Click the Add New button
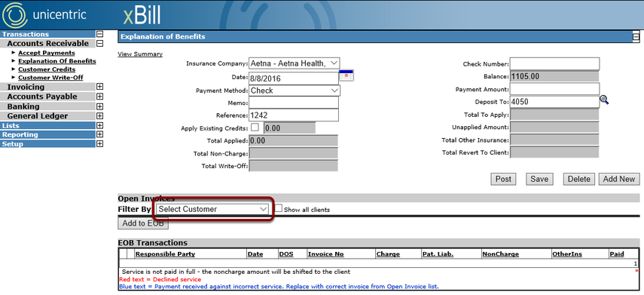 point(619,179)
